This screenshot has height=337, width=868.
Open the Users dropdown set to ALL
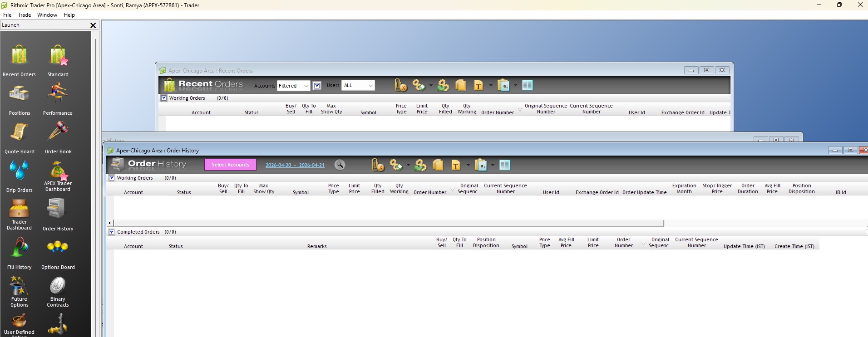(358, 85)
